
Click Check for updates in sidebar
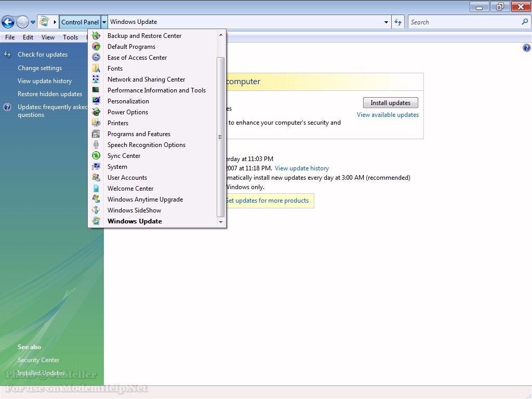tap(43, 54)
